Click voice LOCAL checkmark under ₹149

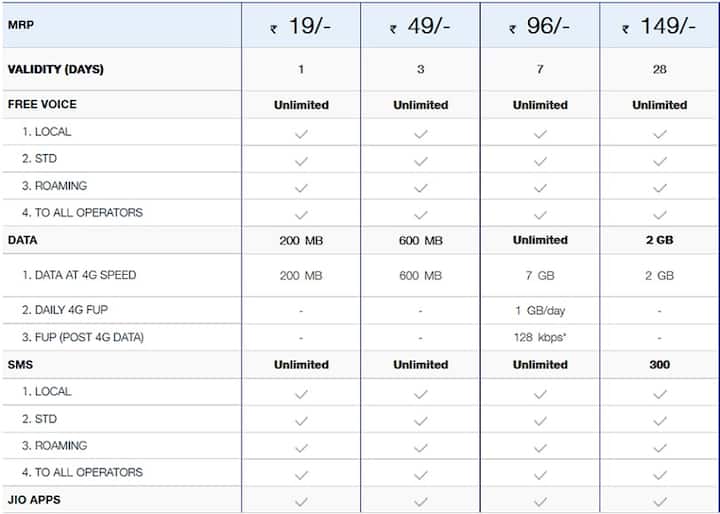(660, 134)
